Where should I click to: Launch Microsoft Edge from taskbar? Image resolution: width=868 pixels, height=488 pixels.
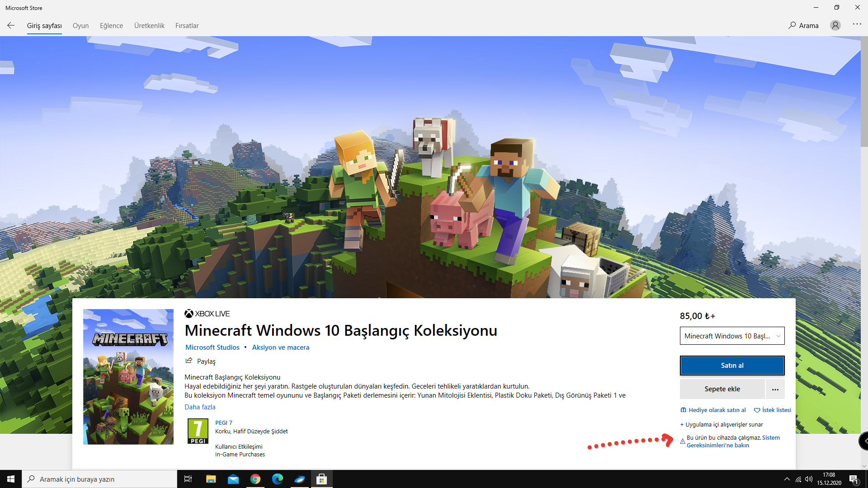pos(278,479)
